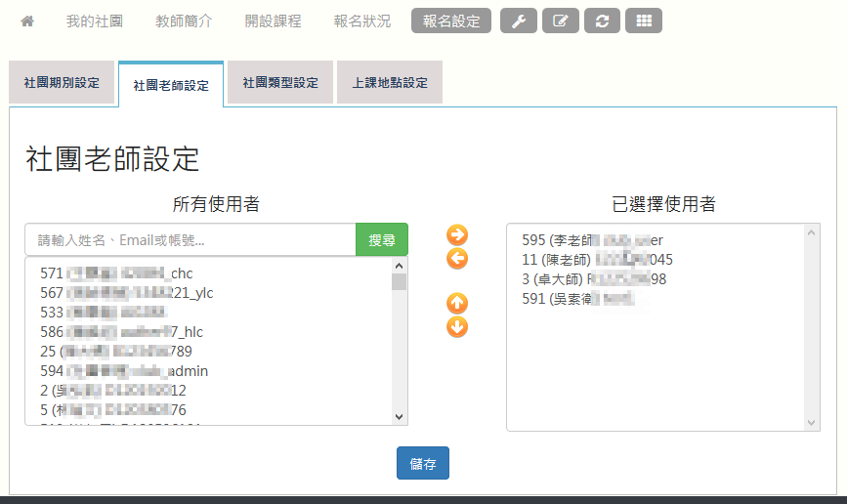Move selected user up with orange arrow
The height and width of the screenshot is (504, 847).
click(x=457, y=303)
